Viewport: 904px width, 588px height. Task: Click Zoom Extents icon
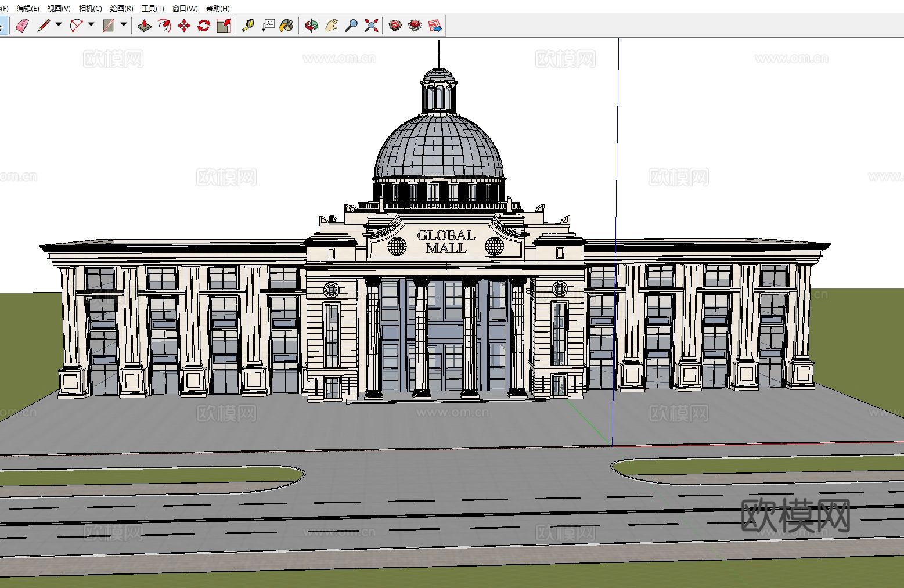(x=371, y=26)
